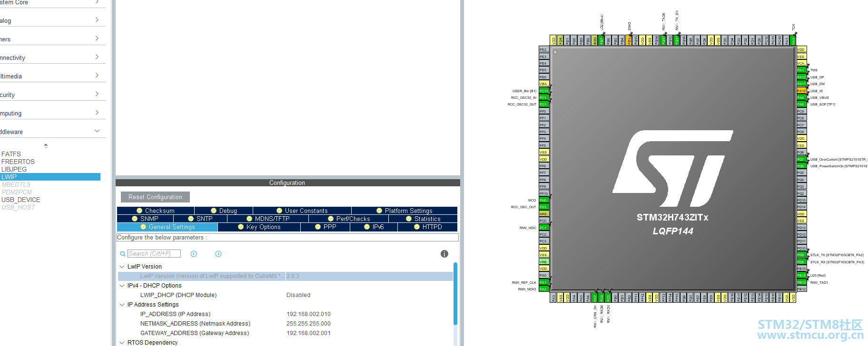Click the NETMASK_ADDRESS value 255.255.255.000
868x346 pixels.
coord(308,324)
